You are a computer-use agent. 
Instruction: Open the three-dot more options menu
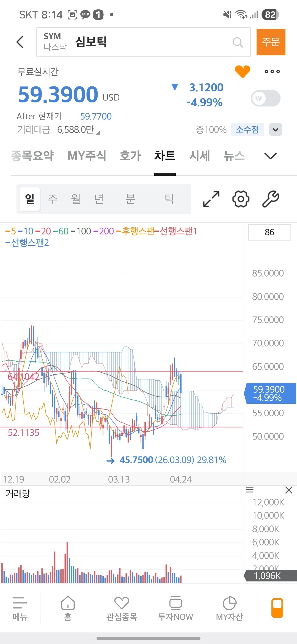(x=272, y=72)
